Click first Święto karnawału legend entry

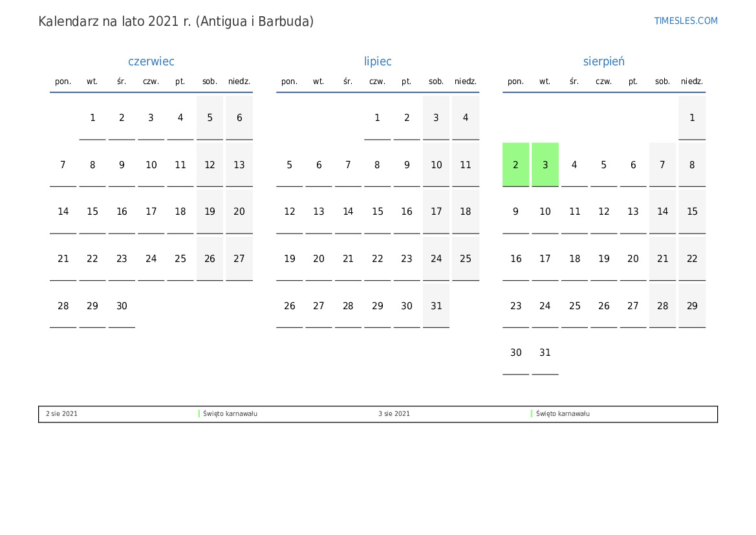[230, 414]
